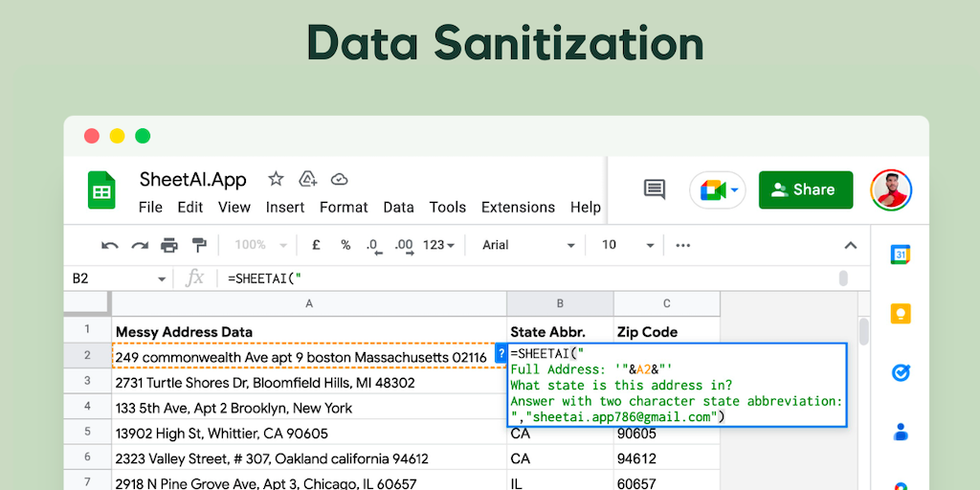Image resolution: width=980 pixels, height=490 pixels.
Task: Open Google Keep in side panel
Action: pos(900,313)
